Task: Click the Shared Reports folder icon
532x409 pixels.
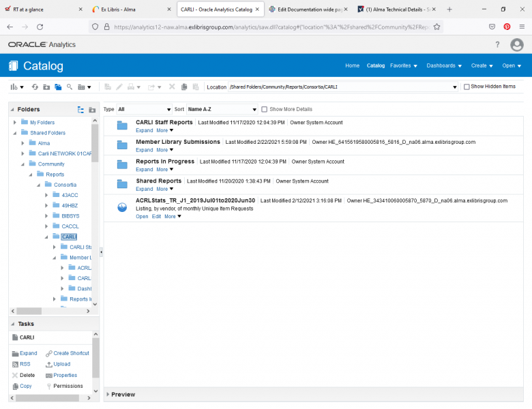Action: click(x=122, y=184)
